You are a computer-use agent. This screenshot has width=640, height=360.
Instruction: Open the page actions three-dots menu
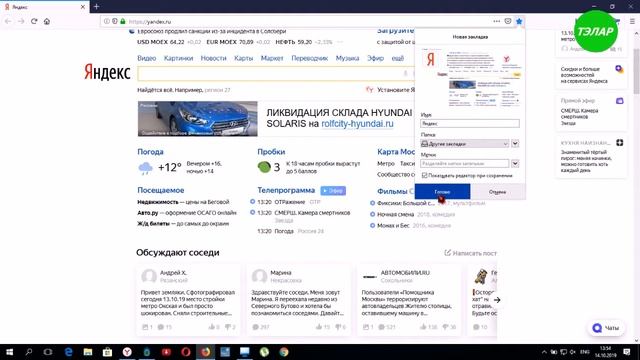[x=496, y=21]
